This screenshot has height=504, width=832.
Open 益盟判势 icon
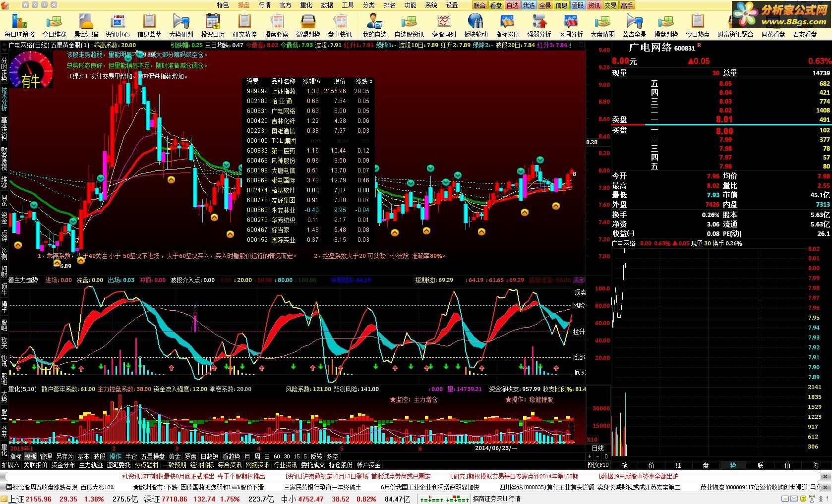pyautogui.click(x=308, y=26)
